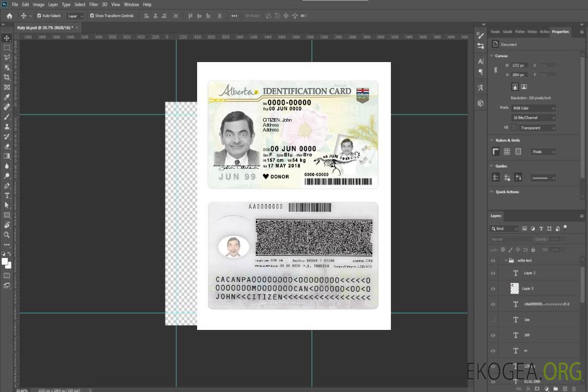
Task: Select the Rectangular Marquee tool
Action: point(7,47)
